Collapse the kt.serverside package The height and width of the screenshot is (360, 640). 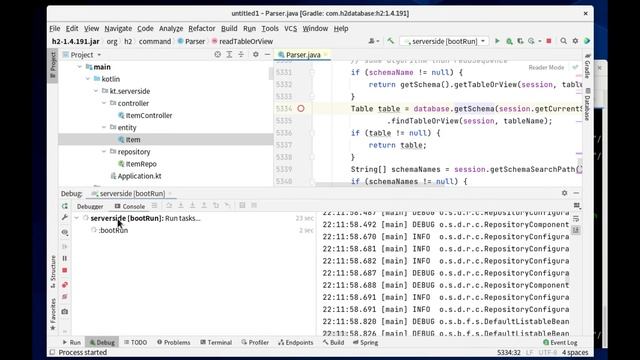pyautogui.click(x=96, y=91)
